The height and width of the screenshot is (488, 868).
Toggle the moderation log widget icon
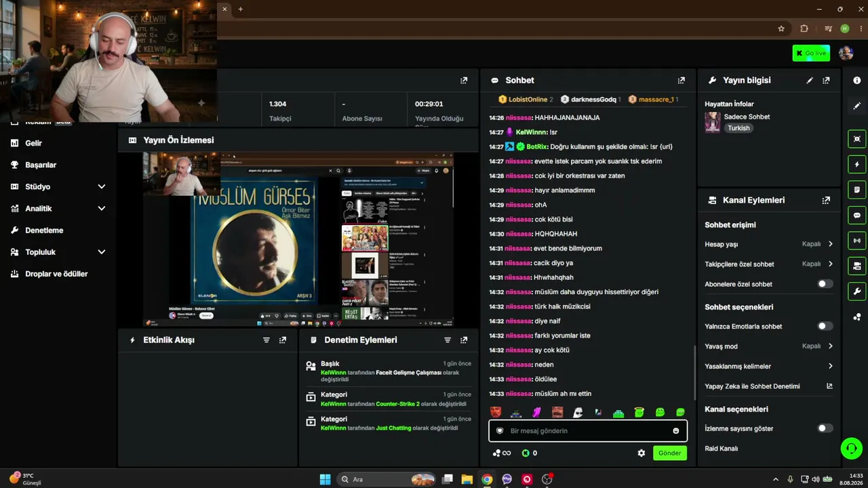tap(857, 190)
